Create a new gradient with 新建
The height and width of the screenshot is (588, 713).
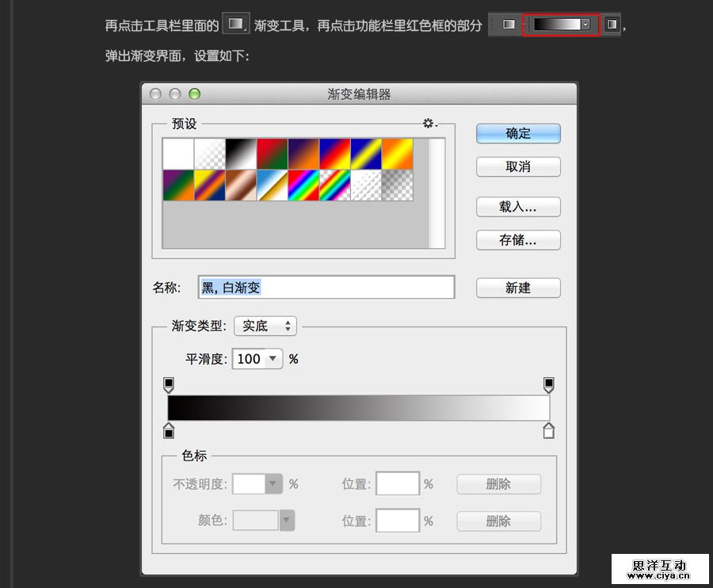[517, 288]
